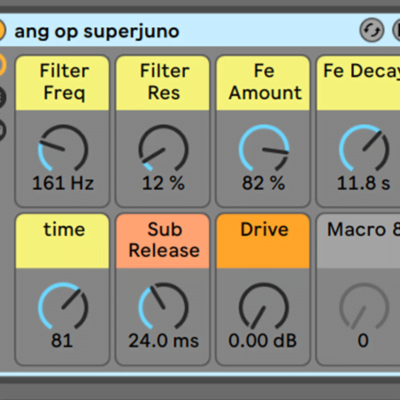Click the Filter Res knob

(x=163, y=149)
